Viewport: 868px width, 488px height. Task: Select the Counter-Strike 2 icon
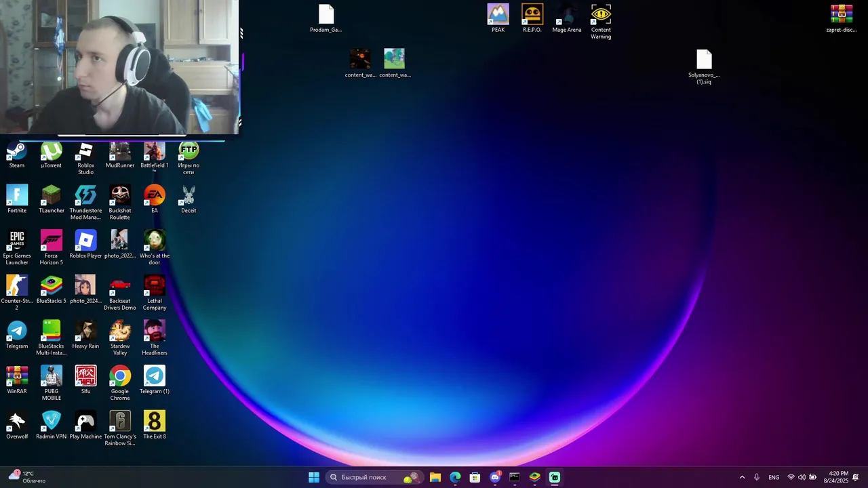tap(17, 293)
